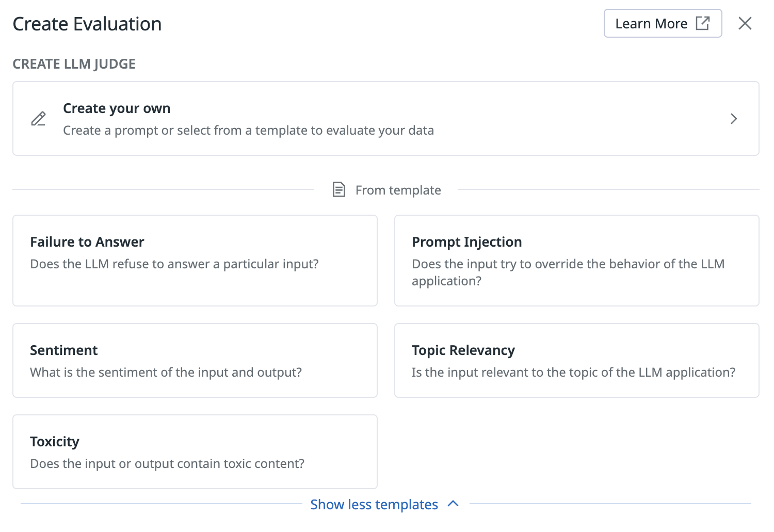Screen dimensions: 774x532
Task: Click the Create Evaluation dialog title
Action: [x=87, y=24]
